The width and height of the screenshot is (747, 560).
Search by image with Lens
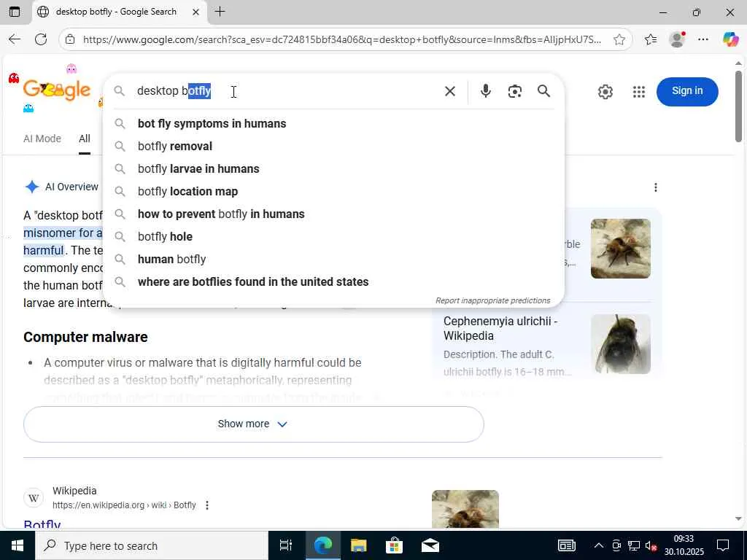(x=514, y=91)
